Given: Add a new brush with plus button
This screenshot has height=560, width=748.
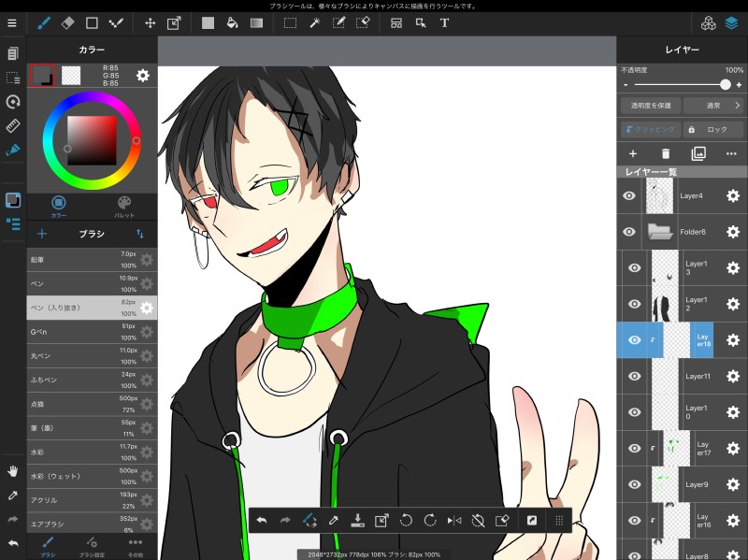Looking at the screenshot, I should [42, 234].
